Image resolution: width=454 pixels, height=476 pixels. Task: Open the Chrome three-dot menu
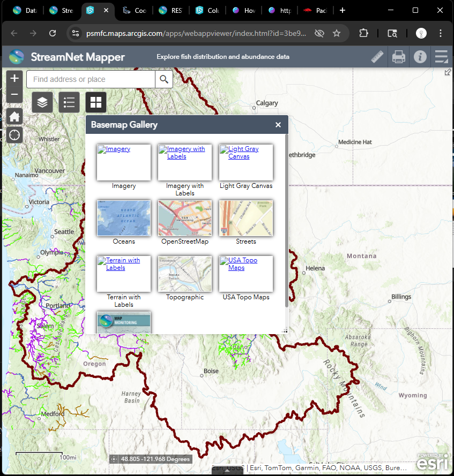(x=440, y=33)
